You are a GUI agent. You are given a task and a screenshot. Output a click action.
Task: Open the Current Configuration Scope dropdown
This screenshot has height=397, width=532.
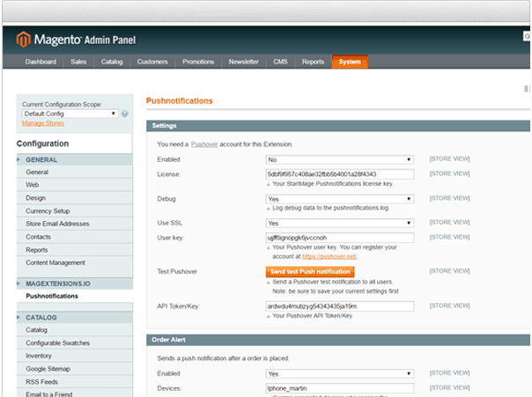click(x=70, y=114)
